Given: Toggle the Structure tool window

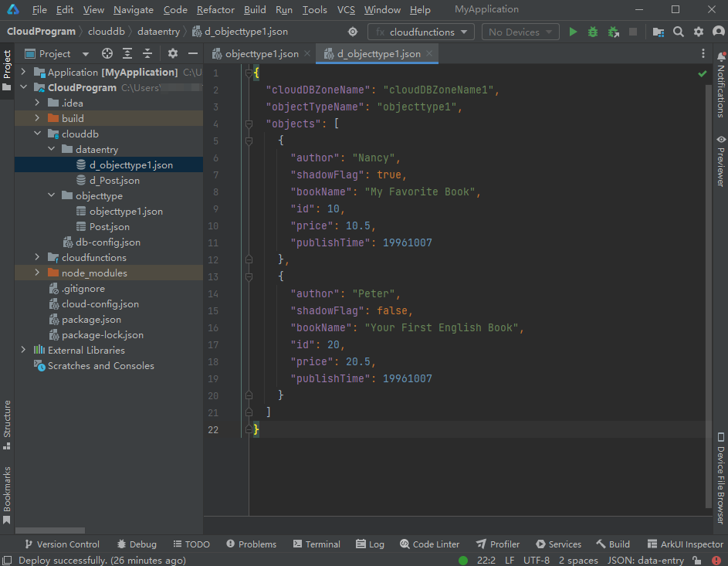Looking at the screenshot, I should pyautogui.click(x=7, y=419).
